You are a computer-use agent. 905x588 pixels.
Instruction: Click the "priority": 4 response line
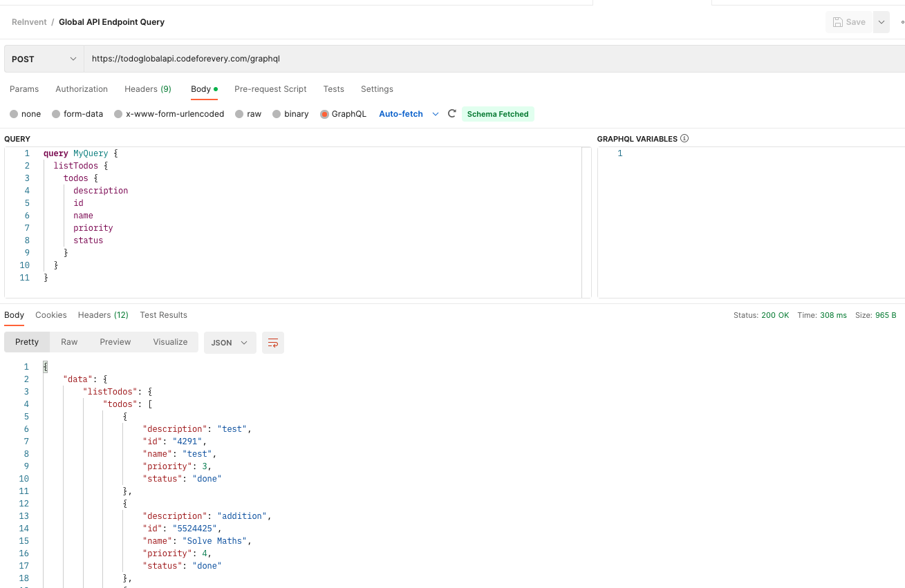click(177, 553)
